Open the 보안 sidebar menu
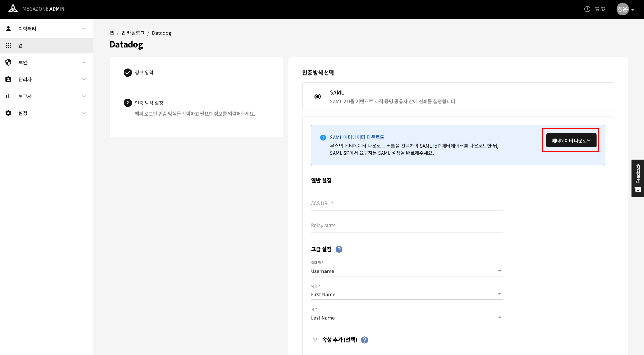 click(47, 62)
